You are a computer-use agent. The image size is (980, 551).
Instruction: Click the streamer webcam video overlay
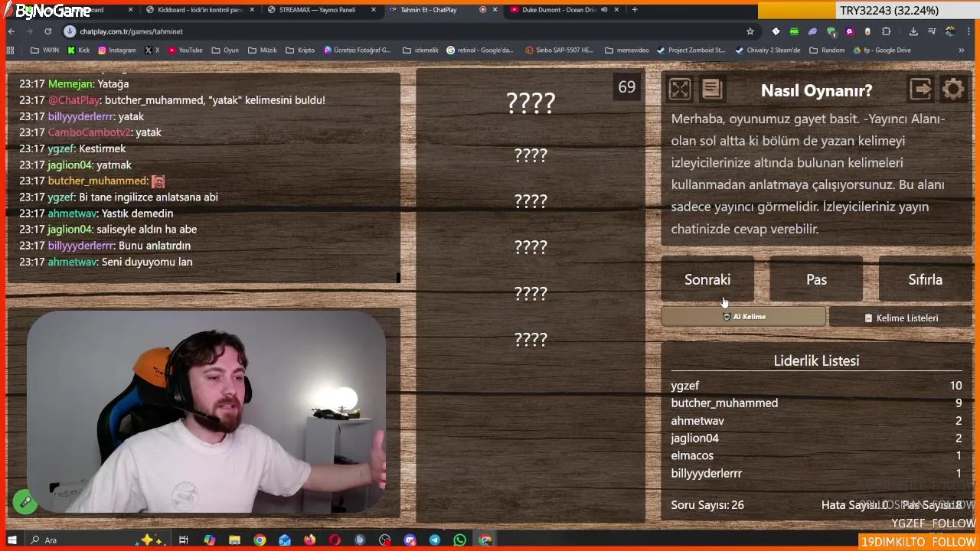click(206, 412)
